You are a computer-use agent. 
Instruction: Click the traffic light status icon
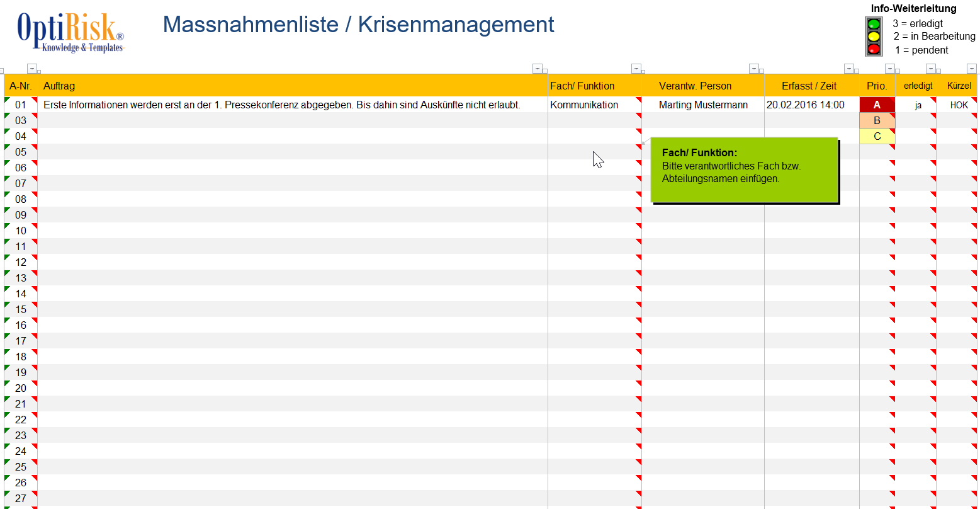tap(874, 37)
